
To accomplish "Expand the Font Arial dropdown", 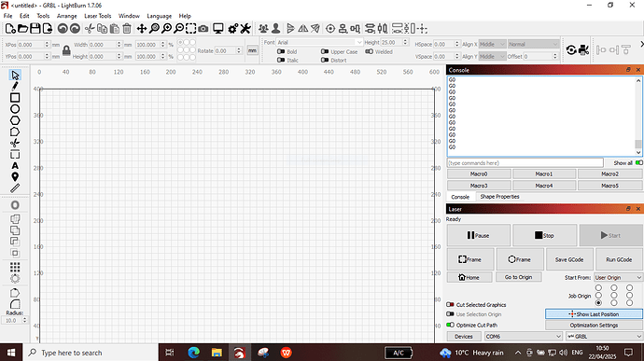I will coord(319,42).
